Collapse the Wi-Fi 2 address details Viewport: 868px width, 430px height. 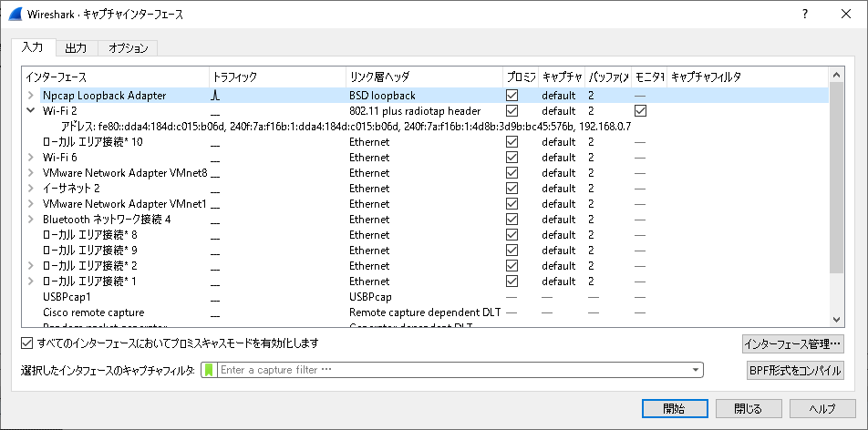coord(30,110)
